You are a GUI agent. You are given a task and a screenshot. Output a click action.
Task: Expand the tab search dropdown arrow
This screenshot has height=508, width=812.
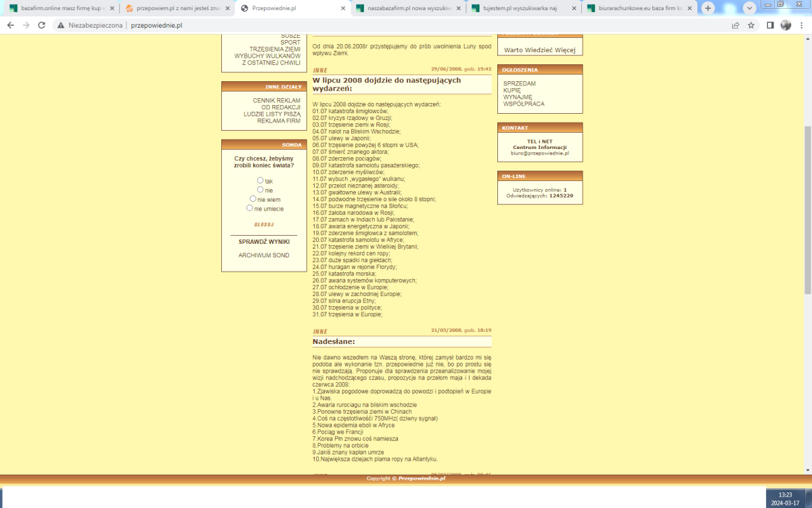point(749,8)
